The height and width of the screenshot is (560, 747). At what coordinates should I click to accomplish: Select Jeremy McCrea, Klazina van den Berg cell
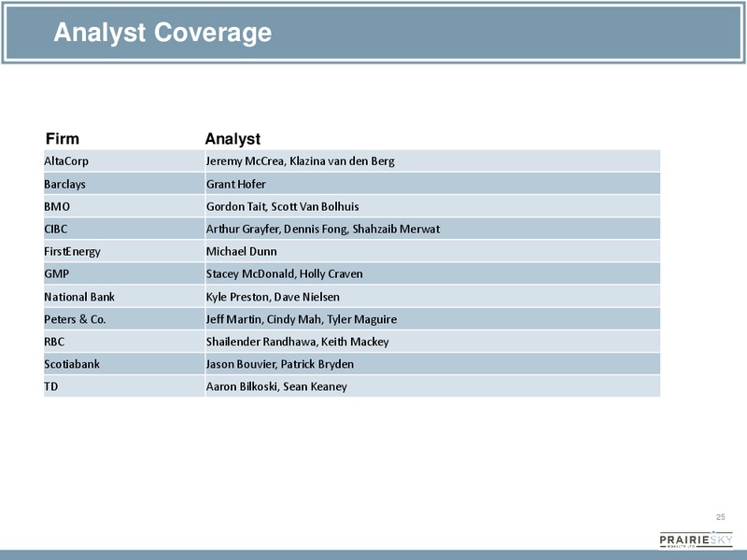[x=432, y=161]
